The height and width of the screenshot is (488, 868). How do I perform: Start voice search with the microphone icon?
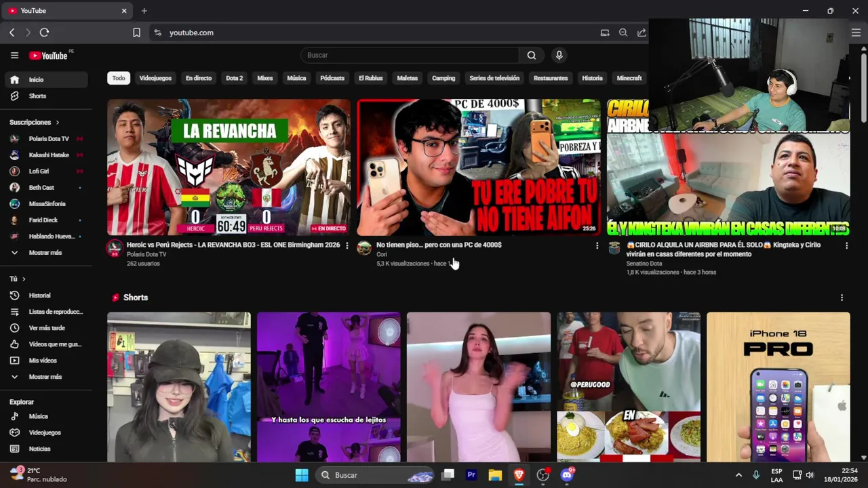559,55
